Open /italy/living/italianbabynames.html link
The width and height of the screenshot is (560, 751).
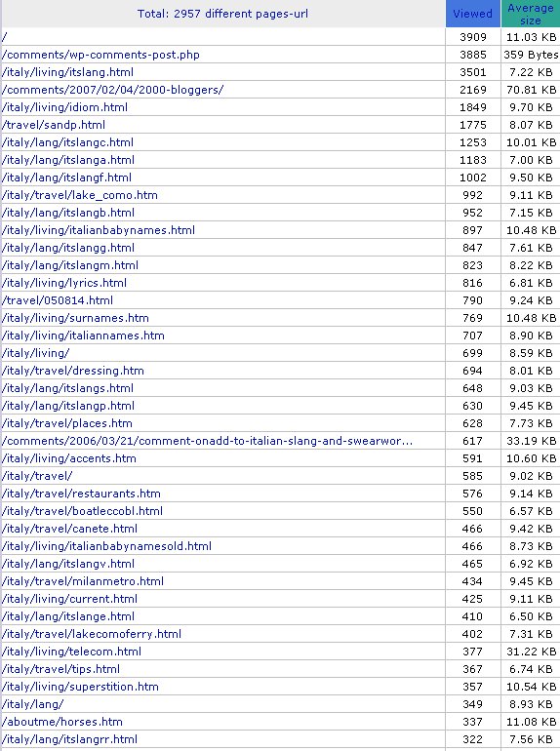point(99,230)
